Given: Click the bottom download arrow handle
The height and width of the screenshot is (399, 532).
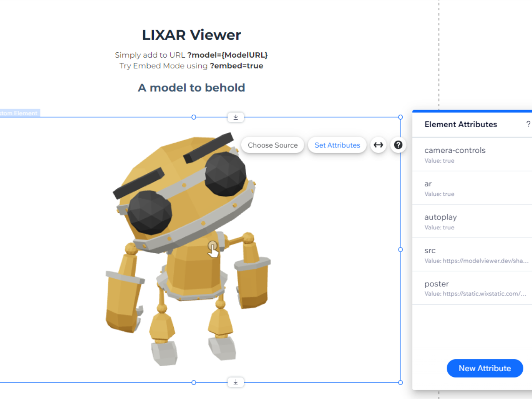Looking at the screenshot, I should point(236,382).
